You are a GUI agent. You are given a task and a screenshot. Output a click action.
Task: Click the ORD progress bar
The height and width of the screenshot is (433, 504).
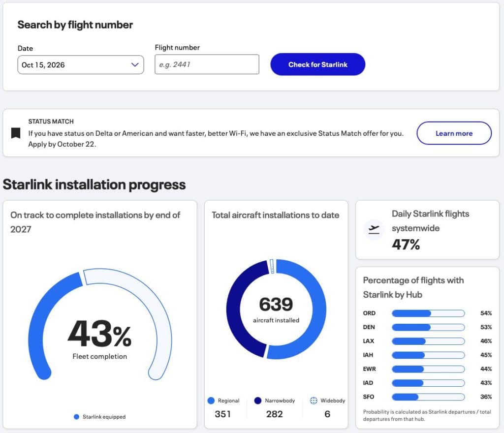(x=428, y=313)
